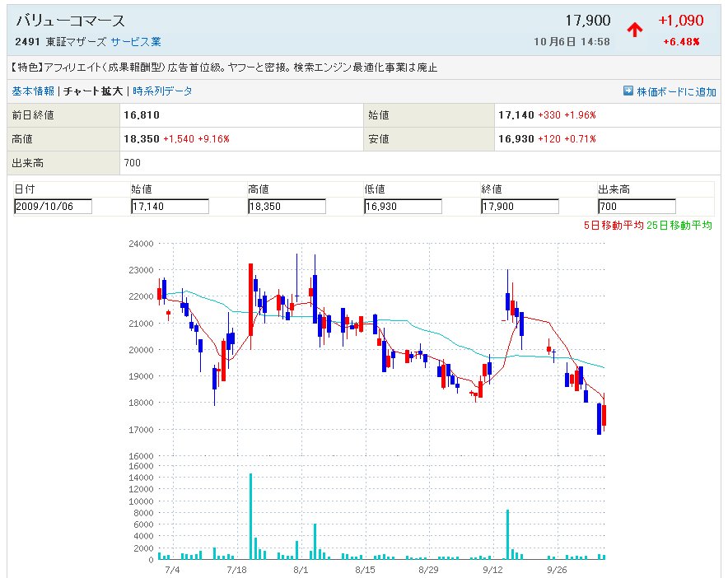This screenshot has width=728, height=578.
Task: Click the tallest volume bar near 7/18
Action: coord(250,517)
